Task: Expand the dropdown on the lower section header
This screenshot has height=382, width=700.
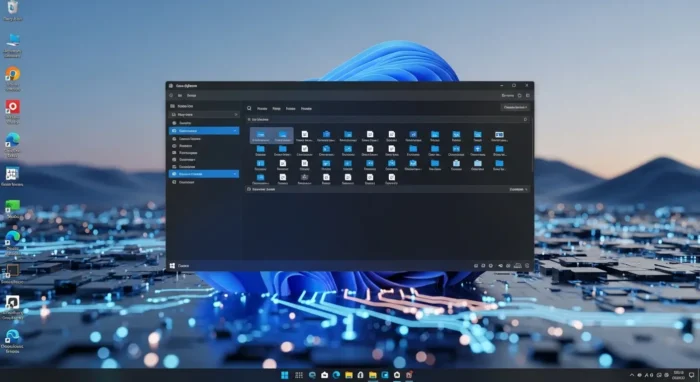Action: pyautogui.click(x=519, y=189)
